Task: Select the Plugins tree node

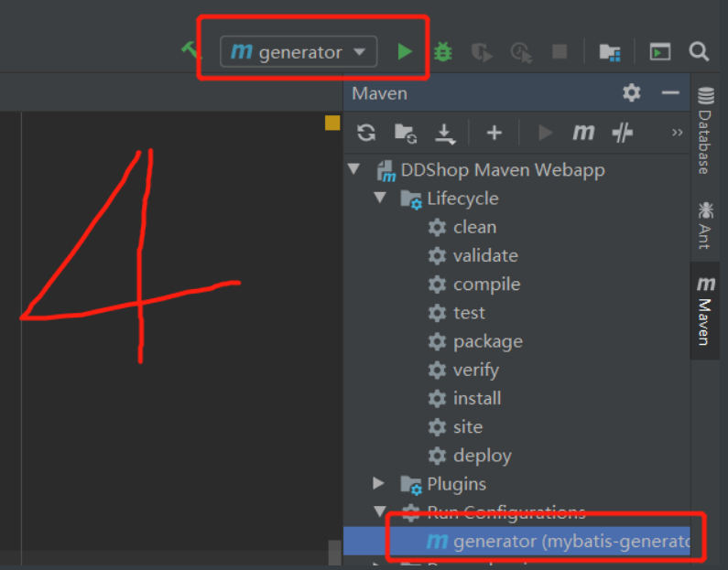Action: 456,484
